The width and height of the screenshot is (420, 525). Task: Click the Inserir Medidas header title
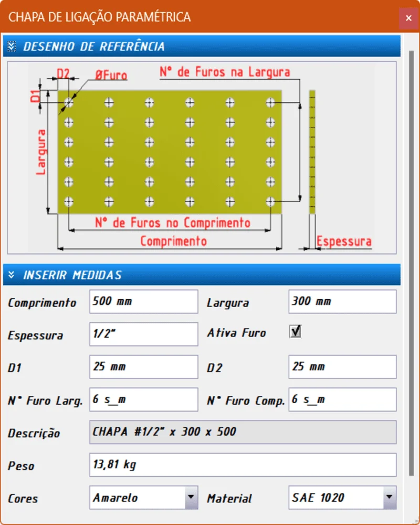[72, 275]
